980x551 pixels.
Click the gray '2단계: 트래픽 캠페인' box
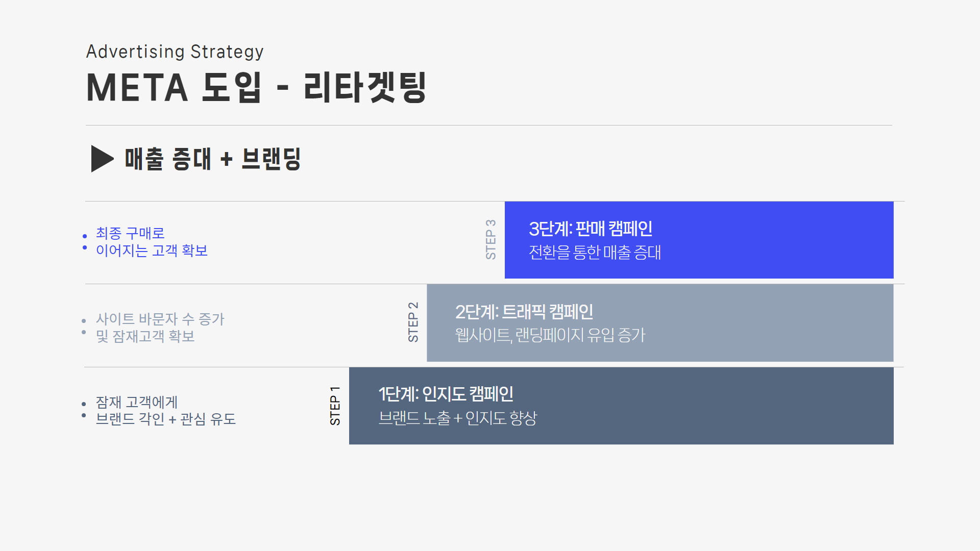pyautogui.click(x=660, y=323)
